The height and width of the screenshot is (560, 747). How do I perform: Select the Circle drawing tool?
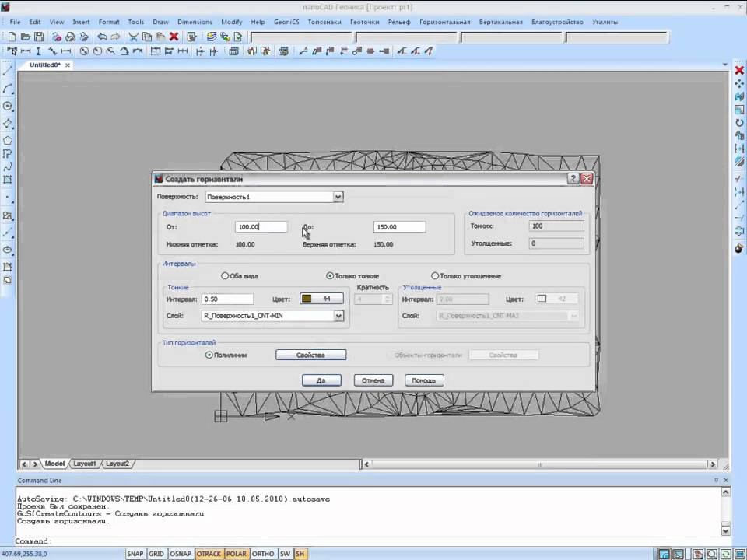(x=8, y=106)
